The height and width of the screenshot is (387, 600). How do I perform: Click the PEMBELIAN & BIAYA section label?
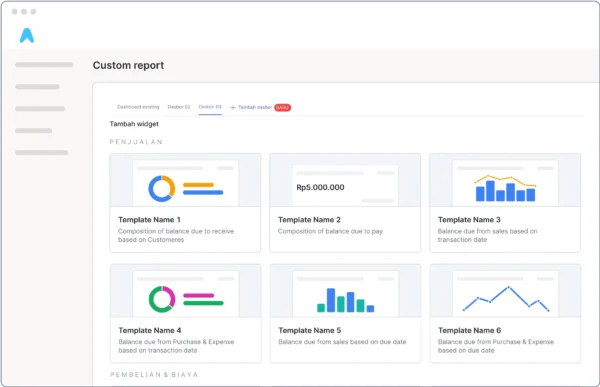click(x=154, y=375)
